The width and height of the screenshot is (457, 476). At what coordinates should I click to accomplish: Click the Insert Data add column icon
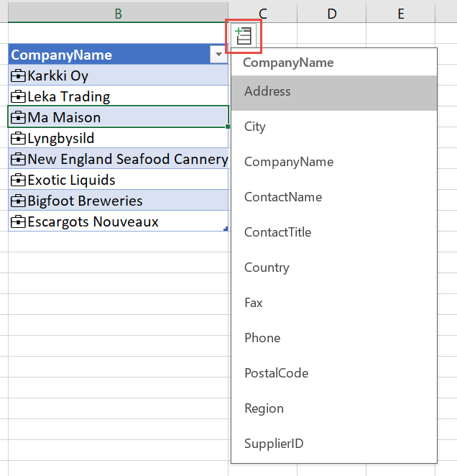tap(244, 36)
